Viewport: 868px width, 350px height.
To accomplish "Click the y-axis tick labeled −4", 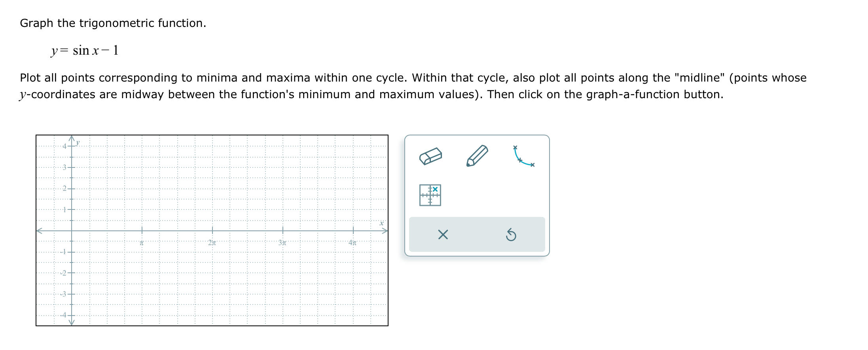I will [x=72, y=315].
